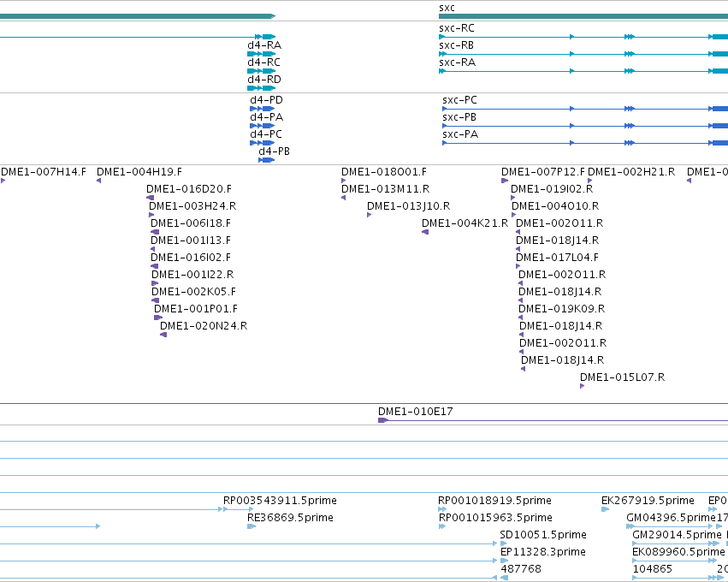Screen dimensions: 728x582
Task: Select the DME1-016D20.F label
Action: [x=189, y=189]
